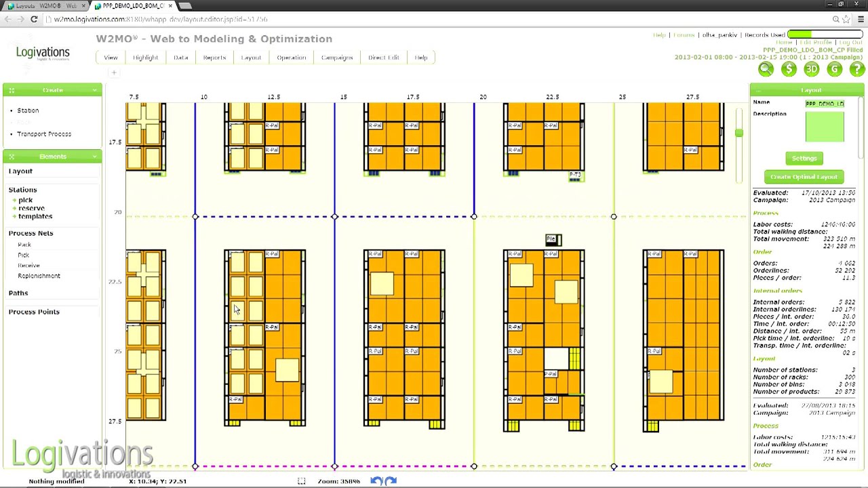Select the Process Points heading
The width and height of the screenshot is (868, 488).
click(34, 312)
